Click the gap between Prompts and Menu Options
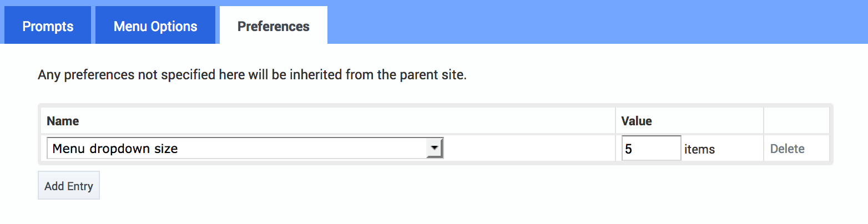Viewport: 868px width, 224px height. click(x=93, y=25)
